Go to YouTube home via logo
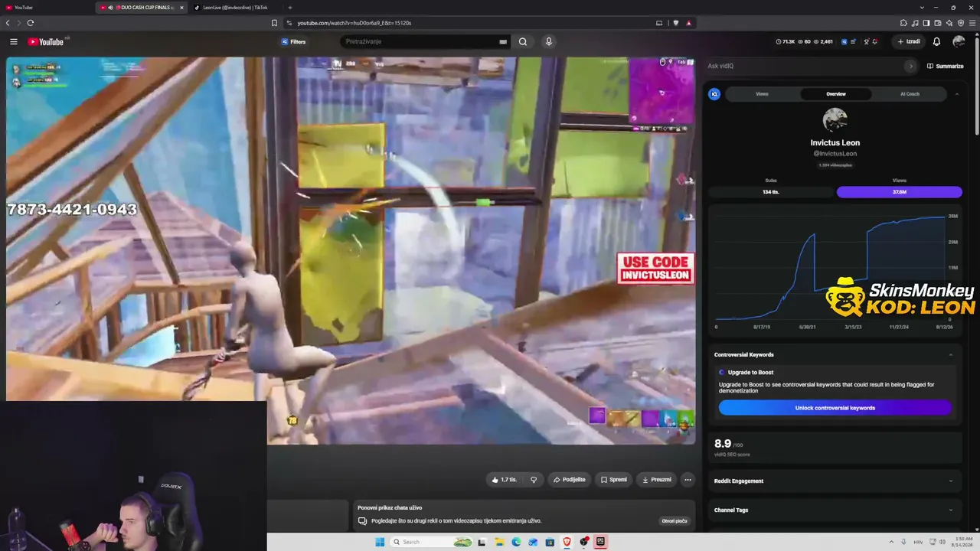 click(x=46, y=41)
